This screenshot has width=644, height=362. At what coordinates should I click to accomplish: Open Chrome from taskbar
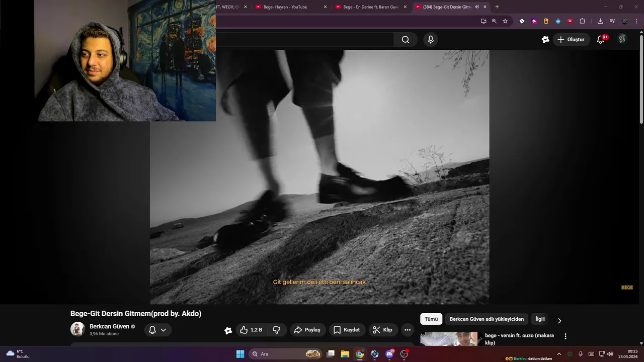tap(360, 354)
